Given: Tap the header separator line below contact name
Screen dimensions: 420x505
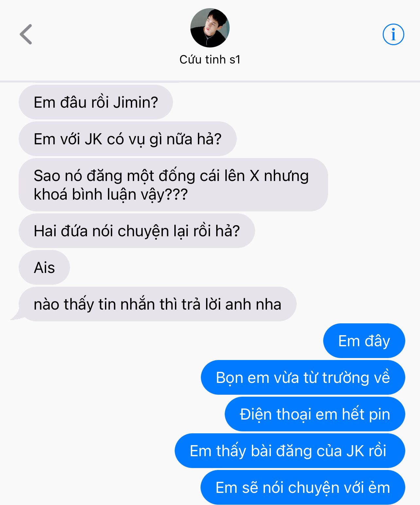Looking at the screenshot, I should click(210, 81).
